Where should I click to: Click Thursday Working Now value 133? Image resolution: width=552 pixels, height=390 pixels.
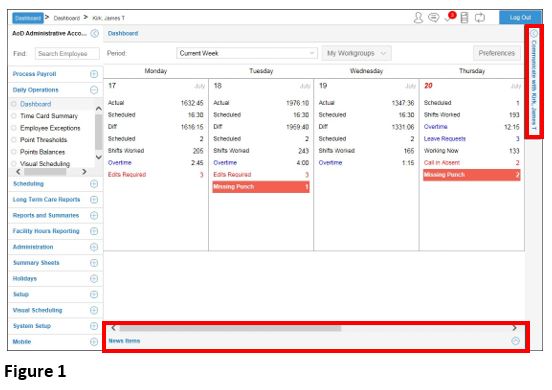[x=514, y=151]
